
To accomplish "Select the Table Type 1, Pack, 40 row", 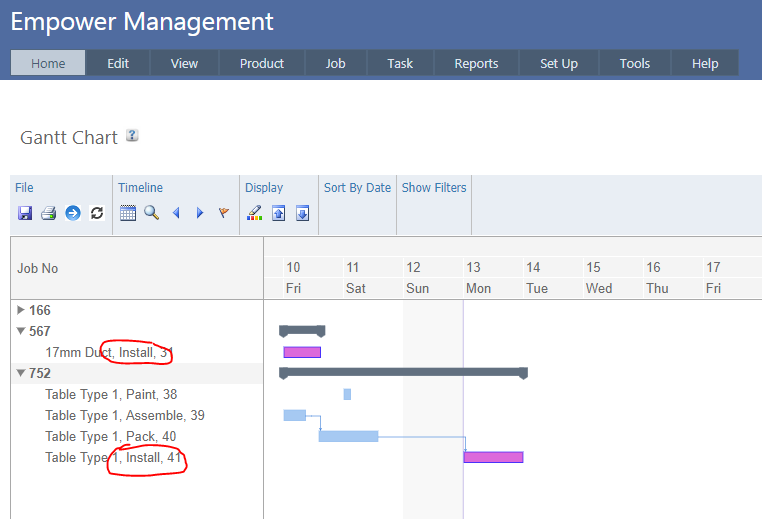I will tap(111, 436).
